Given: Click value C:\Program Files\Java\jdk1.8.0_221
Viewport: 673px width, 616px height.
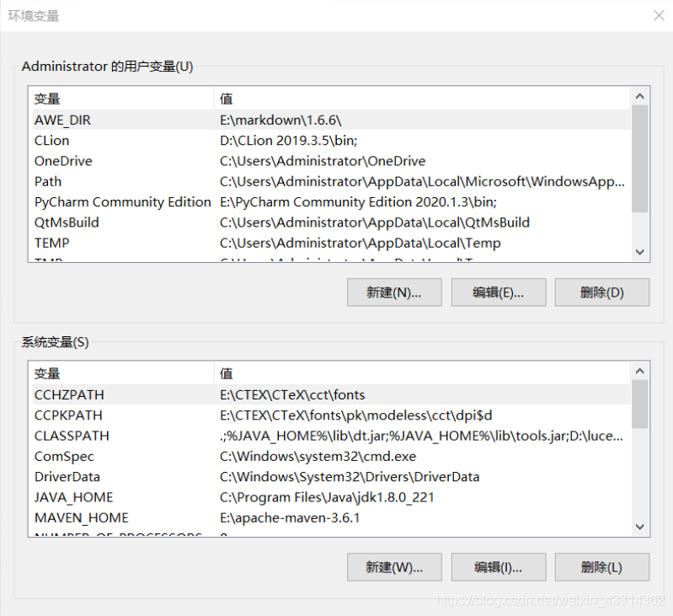Looking at the screenshot, I should [x=327, y=497].
